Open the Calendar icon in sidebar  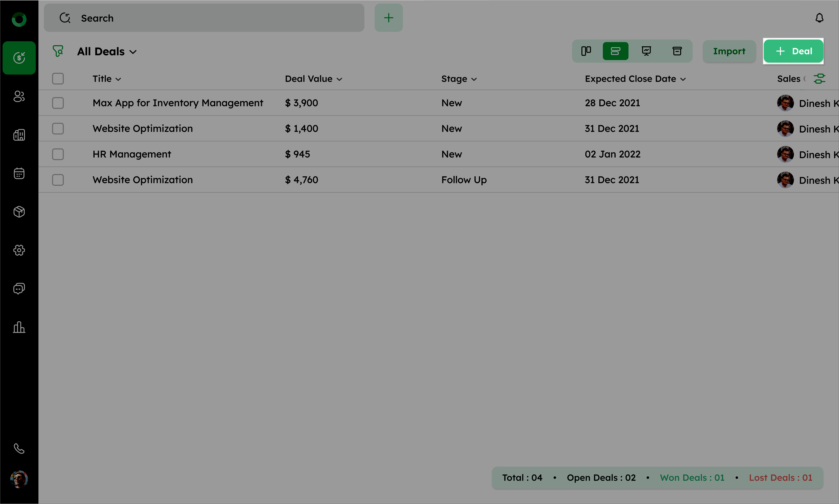coord(19,173)
